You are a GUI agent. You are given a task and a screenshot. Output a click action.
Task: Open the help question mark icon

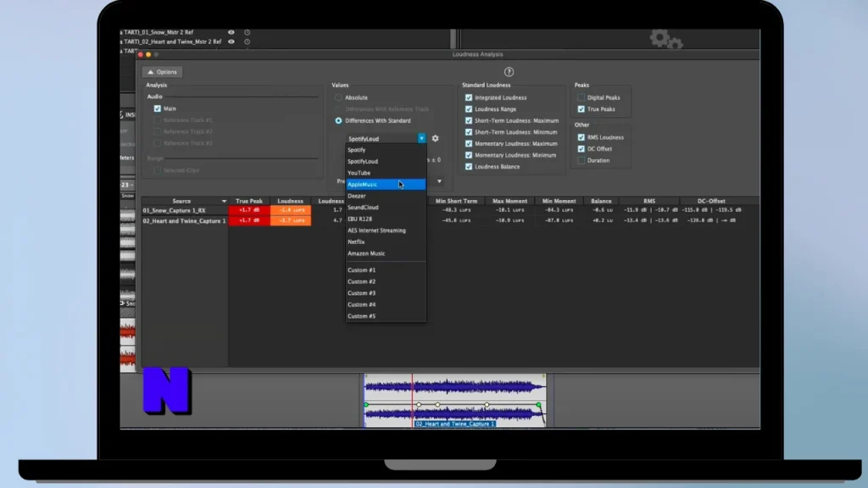(x=509, y=72)
